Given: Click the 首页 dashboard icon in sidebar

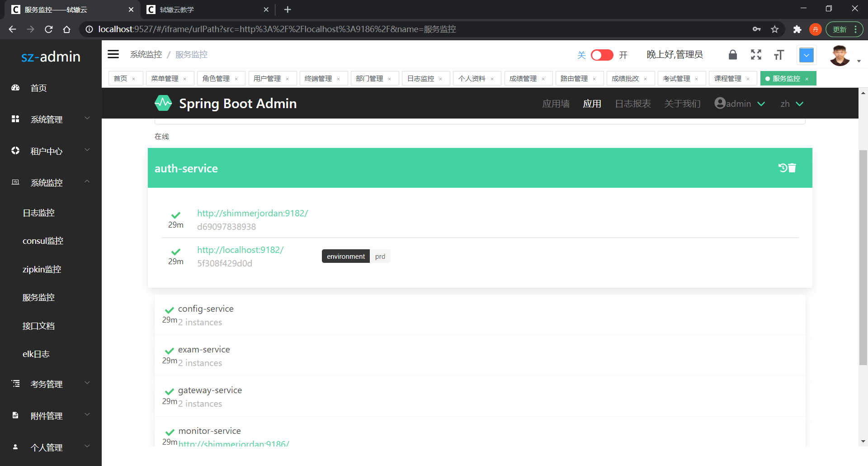Looking at the screenshot, I should tap(15, 88).
